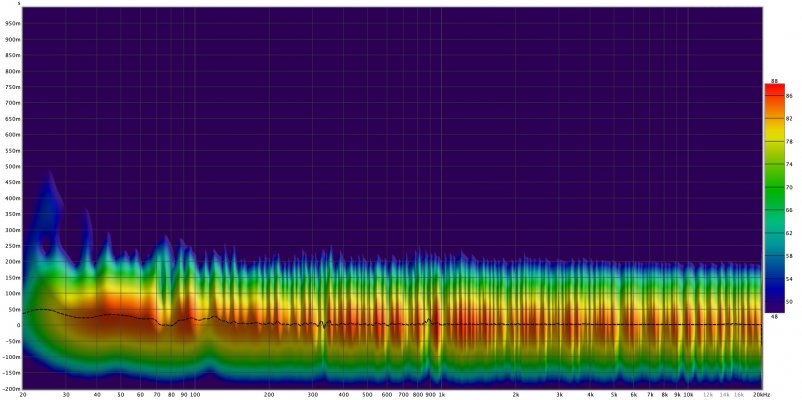Click the 0 time axis label
This screenshot has width=802, height=400.
17,325
